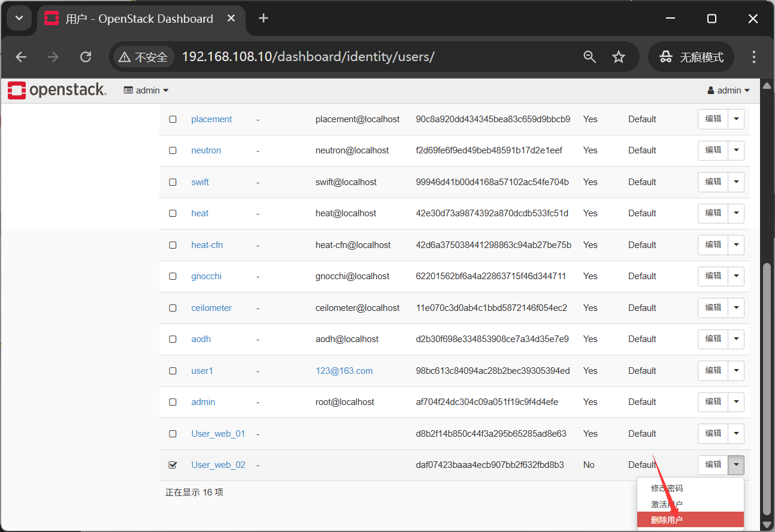Check the neutron user checkbox
Viewport: 775px width, 532px height.
(173, 150)
